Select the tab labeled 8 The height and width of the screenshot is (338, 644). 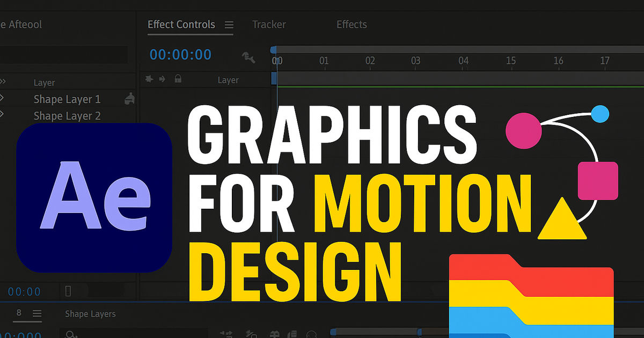pos(19,313)
